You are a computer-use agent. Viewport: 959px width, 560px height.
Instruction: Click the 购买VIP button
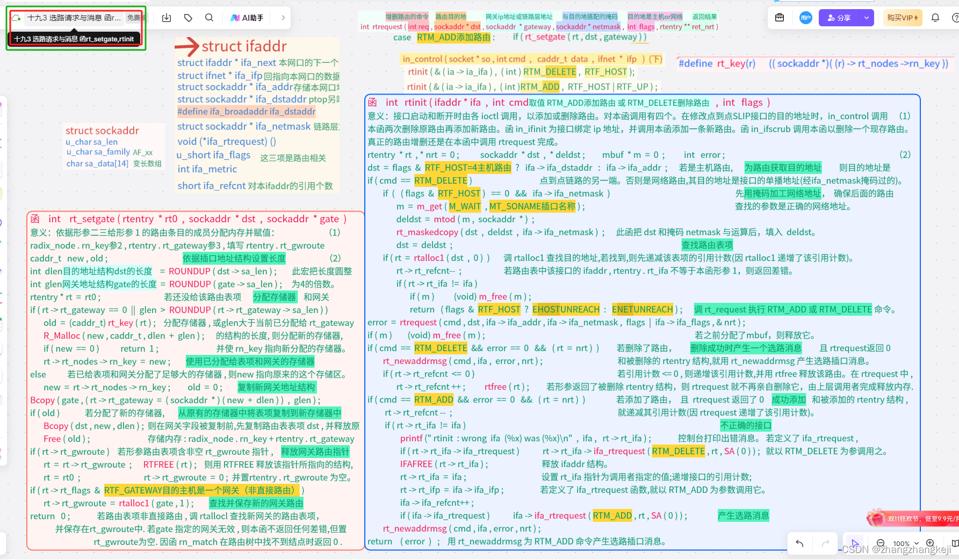pyautogui.click(x=903, y=18)
